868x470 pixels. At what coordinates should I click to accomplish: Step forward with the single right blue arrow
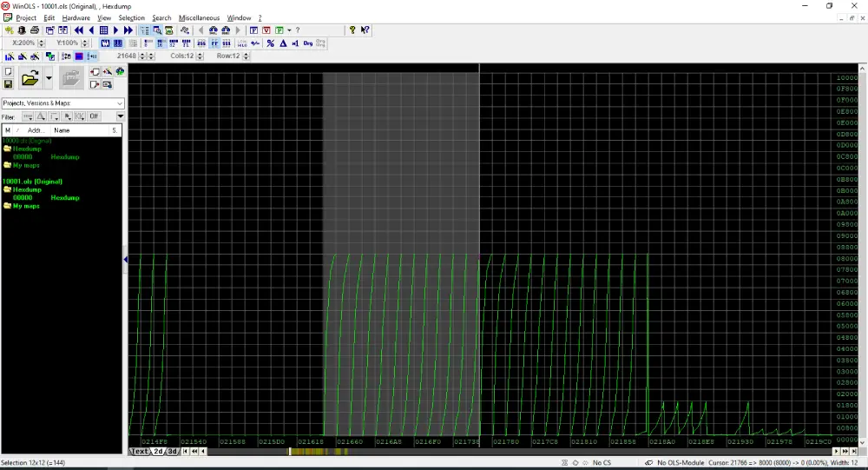[115, 30]
